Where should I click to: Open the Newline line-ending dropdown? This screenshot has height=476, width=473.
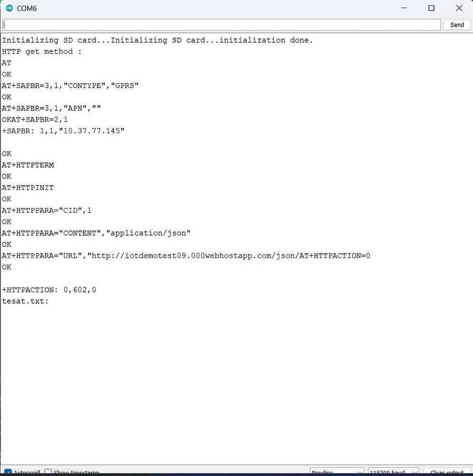tap(336, 471)
